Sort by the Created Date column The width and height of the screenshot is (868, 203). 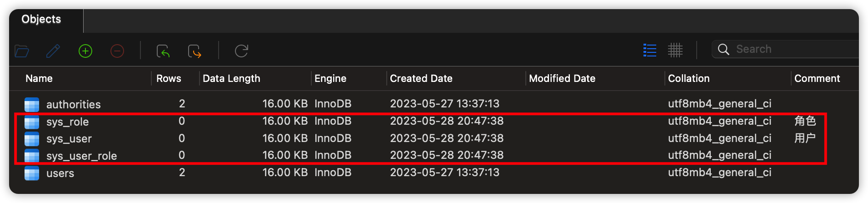(421, 78)
